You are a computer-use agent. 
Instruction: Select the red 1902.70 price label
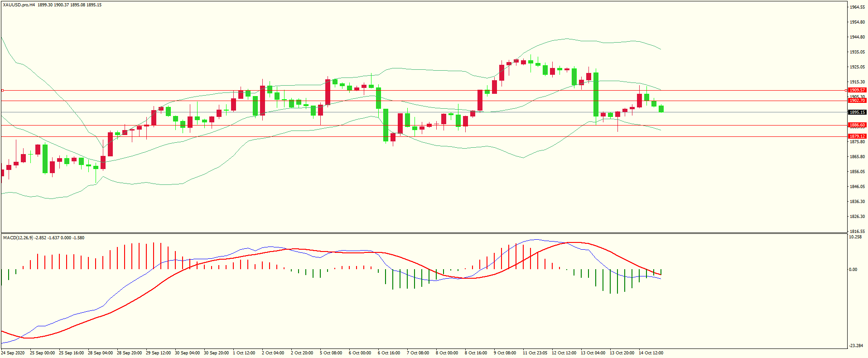coord(857,101)
